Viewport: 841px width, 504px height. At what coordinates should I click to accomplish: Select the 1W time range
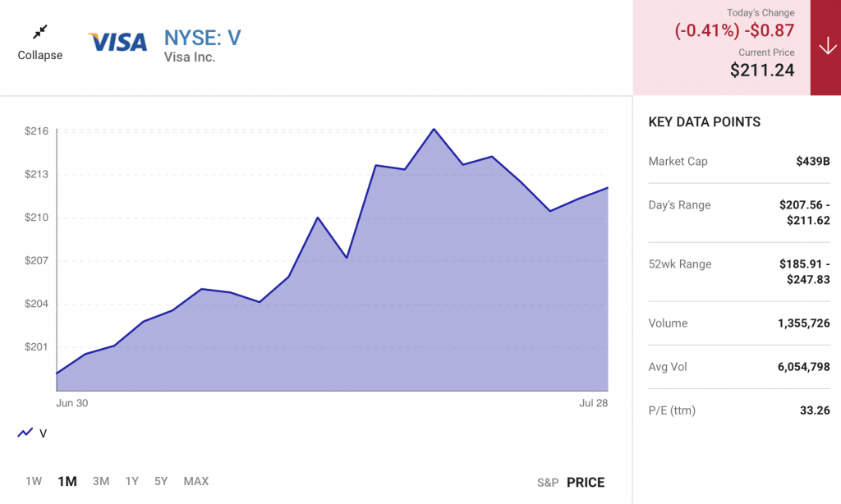click(33, 482)
